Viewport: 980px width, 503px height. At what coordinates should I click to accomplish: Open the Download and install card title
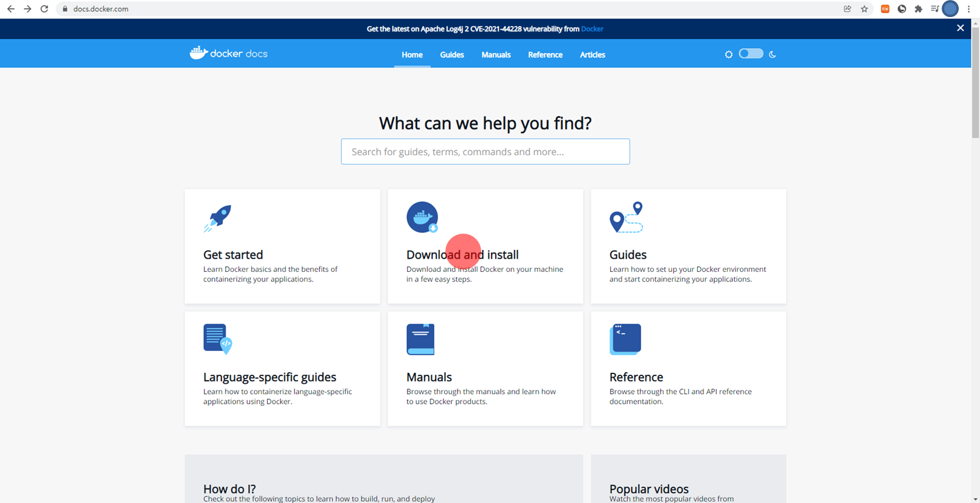point(462,255)
